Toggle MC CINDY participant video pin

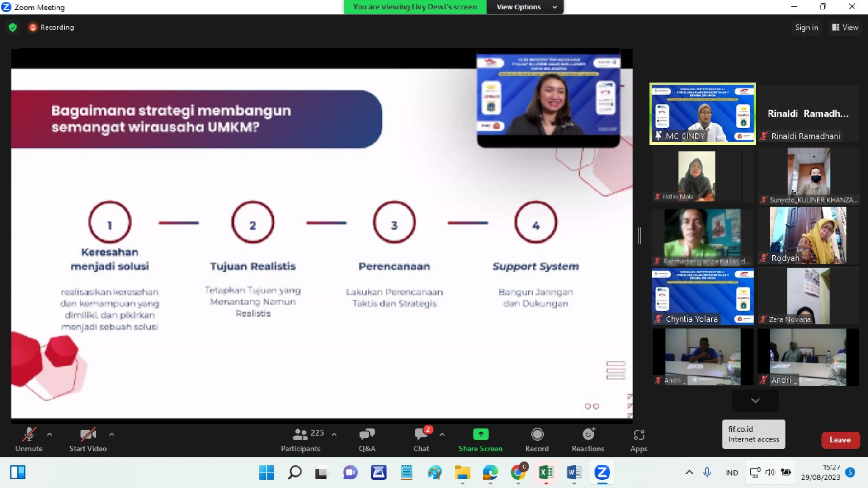coord(658,136)
